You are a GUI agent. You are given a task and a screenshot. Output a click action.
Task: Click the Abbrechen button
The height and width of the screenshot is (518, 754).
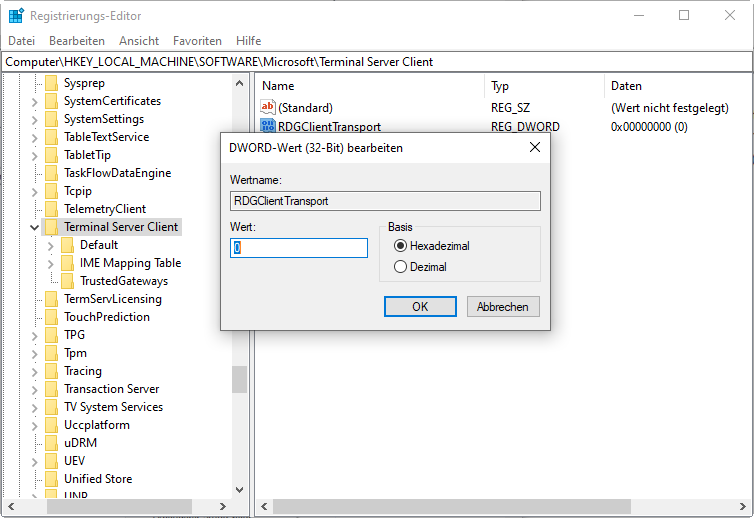pyautogui.click(x=502, y=307)
